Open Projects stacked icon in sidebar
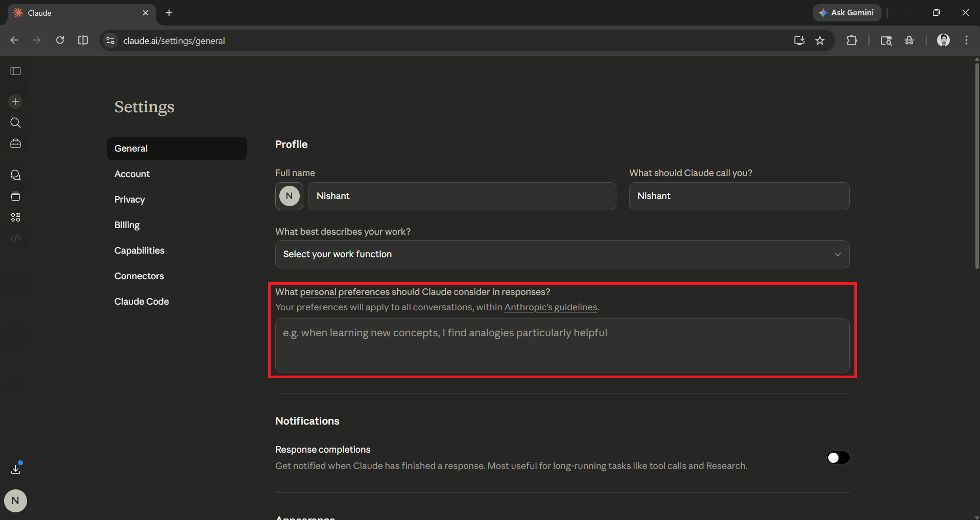 pyautogui.click(x=15, y=196)
